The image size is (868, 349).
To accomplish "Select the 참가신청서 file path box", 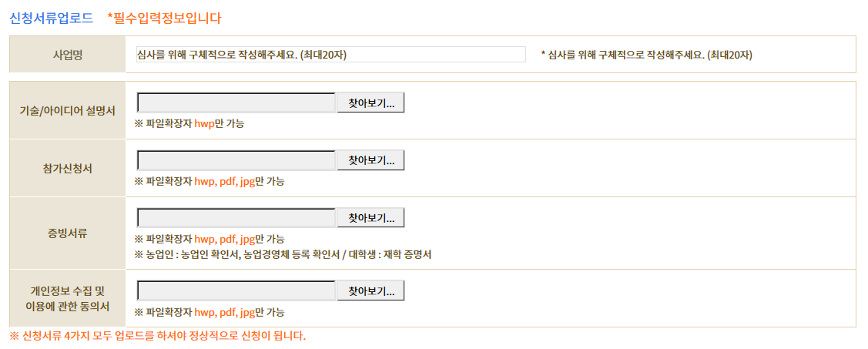I will point(236,160).
